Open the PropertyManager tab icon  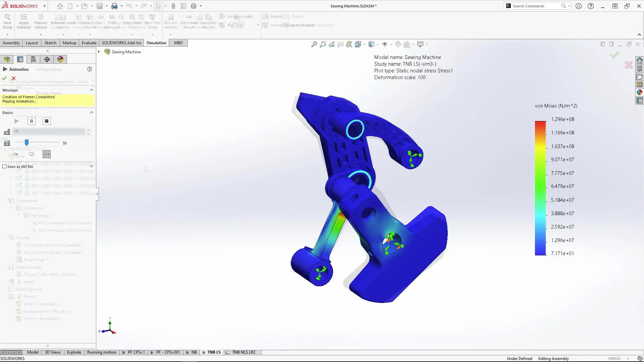[x=20, y=59]
